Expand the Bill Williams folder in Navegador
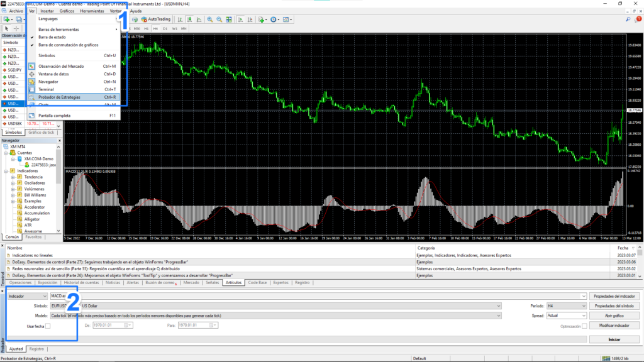Viewport: 644px width, 362px height. pyautogui.click(x=13, y=195)
